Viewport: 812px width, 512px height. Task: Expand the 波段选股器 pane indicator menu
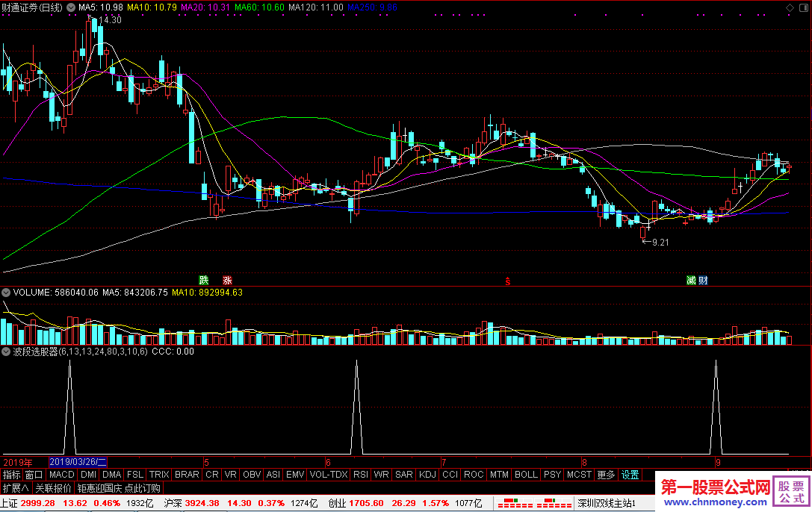point(6,352)
